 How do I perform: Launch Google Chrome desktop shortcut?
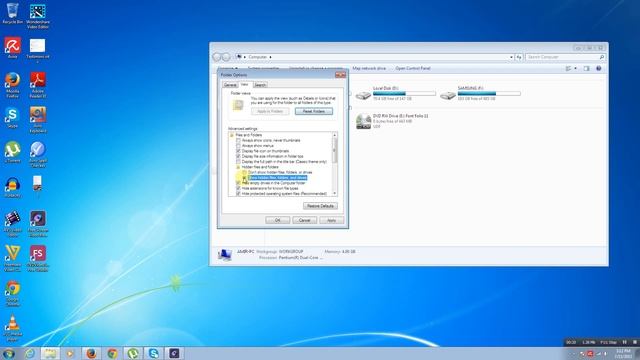13,293
